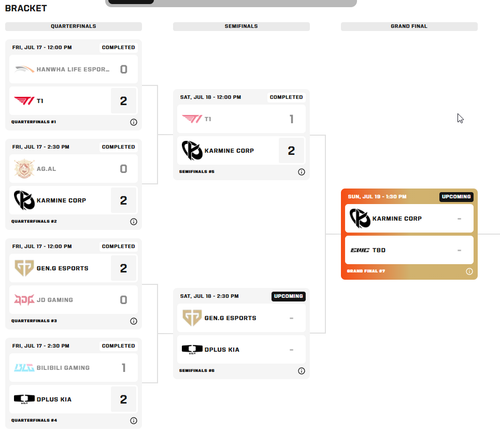
Task: Click T1 logo in Quarterfinals #1
Action: (24, 101)
